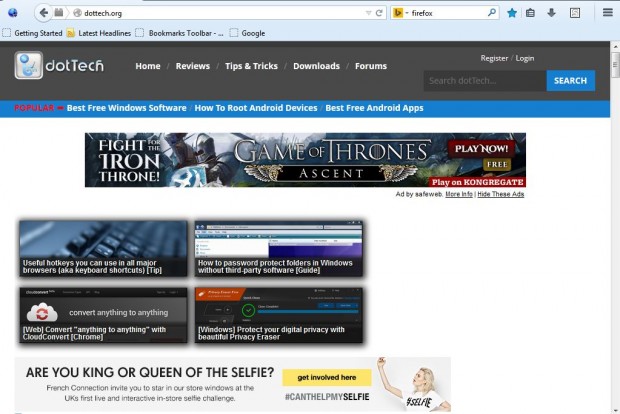Open Best Free Android Apps link

click(x=374, y=108)
